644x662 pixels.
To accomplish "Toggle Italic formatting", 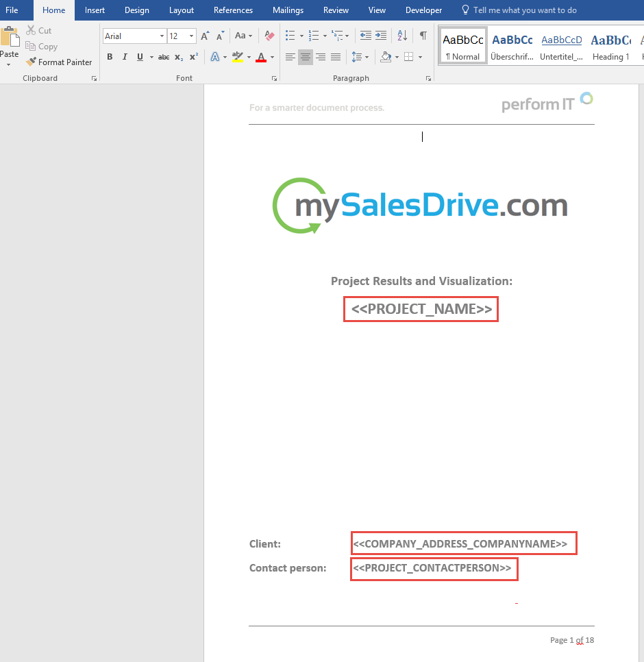I will [125, 57].
